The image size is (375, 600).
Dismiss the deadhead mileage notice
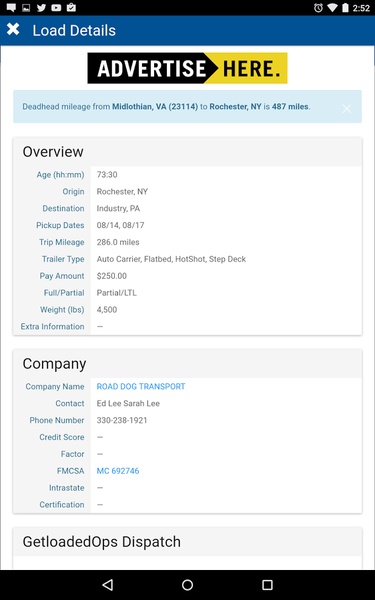pyautogui.click(x=347, y=109)
